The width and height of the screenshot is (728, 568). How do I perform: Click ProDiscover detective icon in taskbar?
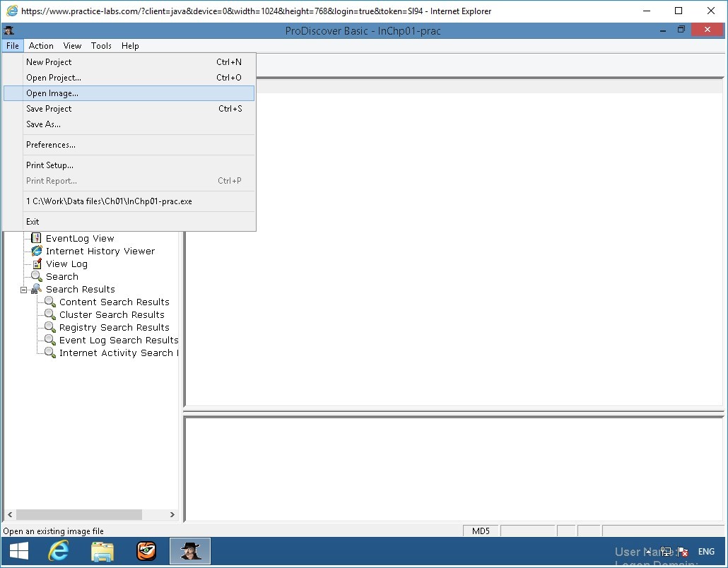[190, 551]
